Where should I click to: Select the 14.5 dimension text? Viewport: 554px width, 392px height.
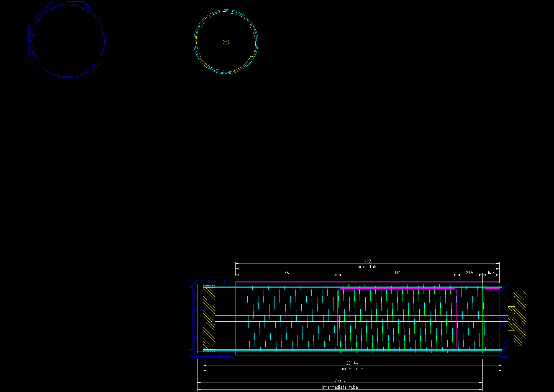point(491,273)
